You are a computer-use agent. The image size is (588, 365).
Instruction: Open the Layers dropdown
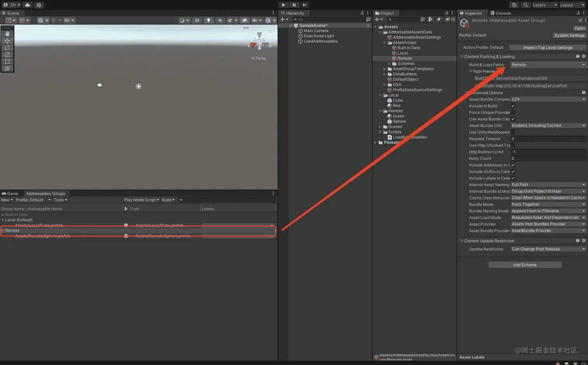click(x=544, y=5)
